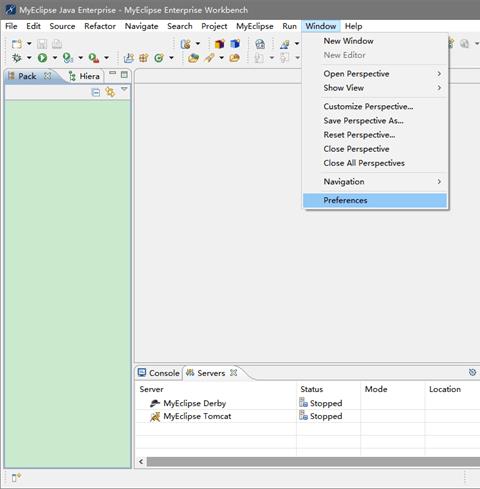Open the web browser globe icon
The image size is (480, 489).
coord(260,44)
